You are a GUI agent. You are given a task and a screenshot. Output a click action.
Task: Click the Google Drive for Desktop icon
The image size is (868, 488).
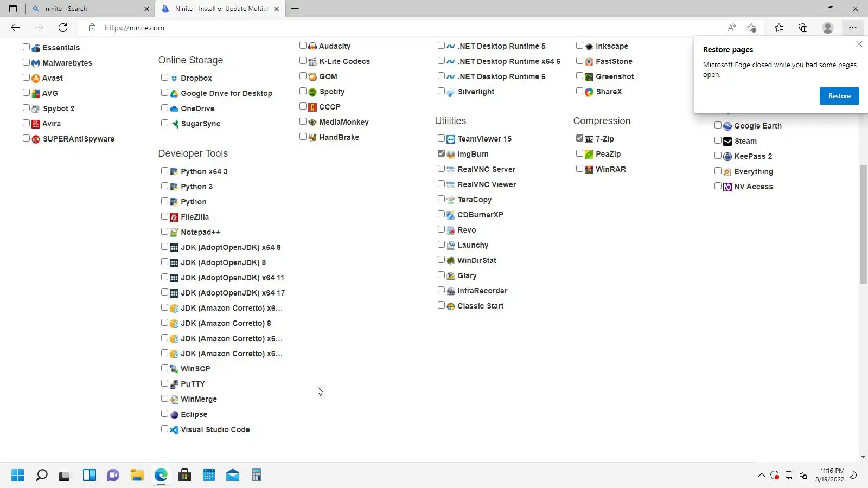[x=174, y=93]
